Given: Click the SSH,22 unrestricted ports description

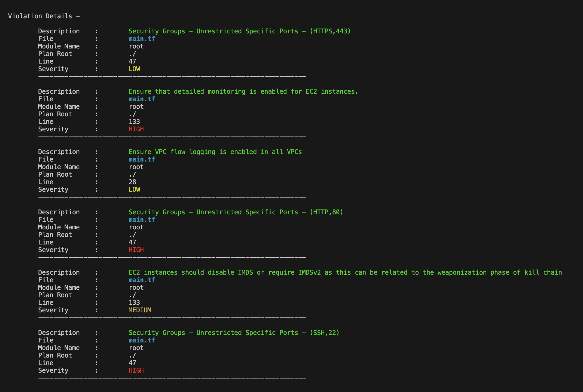Looking at the screenshot, I should 234,333.
